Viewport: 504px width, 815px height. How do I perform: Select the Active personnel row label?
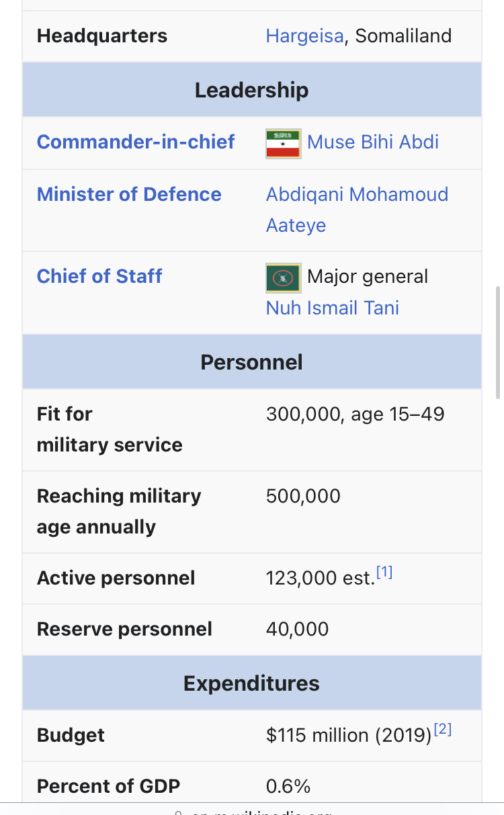click(116, 578)
